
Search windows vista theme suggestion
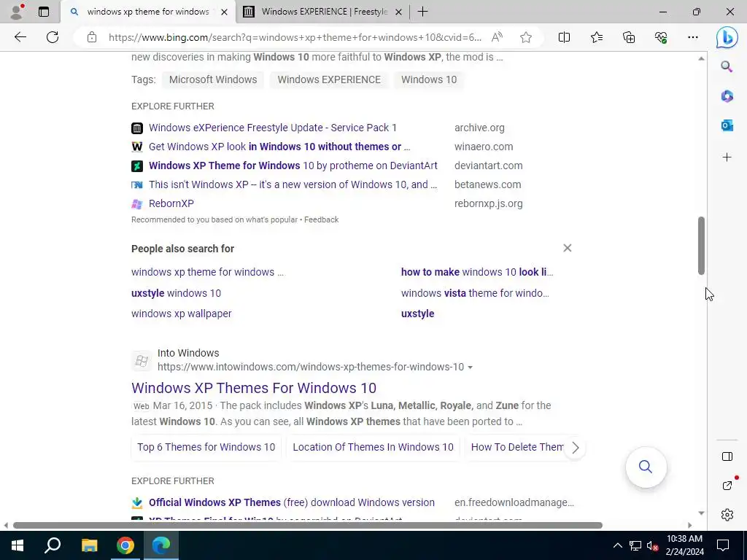pos(475,293)
